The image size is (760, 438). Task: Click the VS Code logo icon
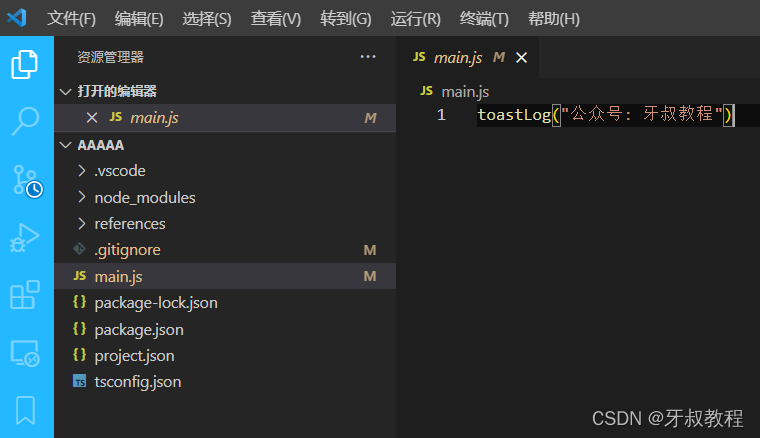16,18
